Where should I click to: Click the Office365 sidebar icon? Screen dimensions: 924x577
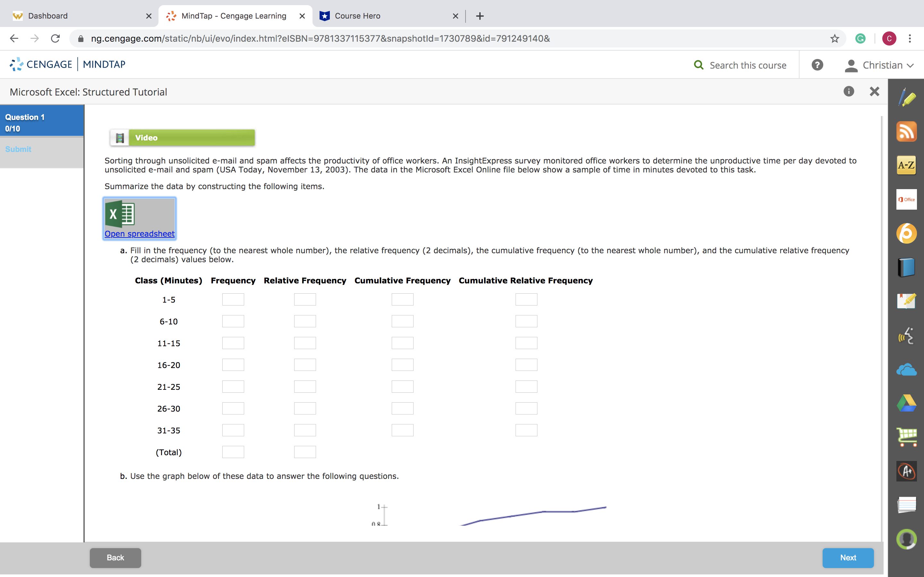coord(906,199)
